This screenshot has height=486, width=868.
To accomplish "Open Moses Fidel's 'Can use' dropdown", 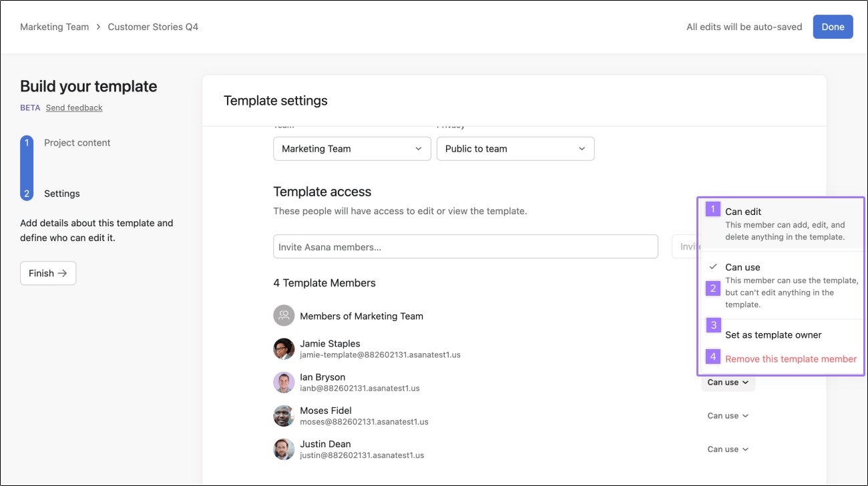I will coord(728,416).
